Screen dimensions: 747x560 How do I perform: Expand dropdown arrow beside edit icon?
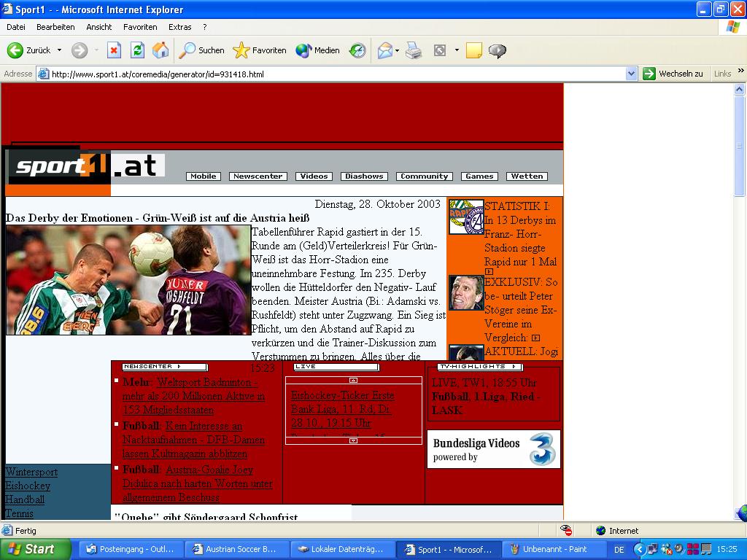click(457, 50)
